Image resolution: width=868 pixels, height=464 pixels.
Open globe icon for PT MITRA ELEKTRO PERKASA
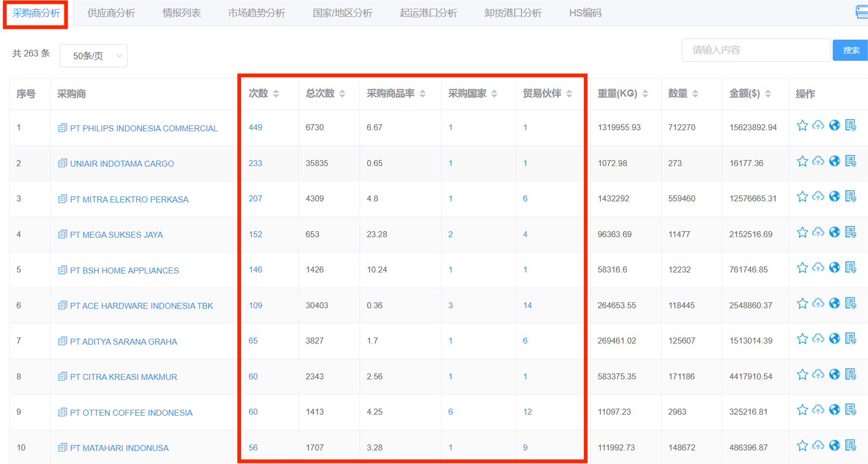pyautogui.click(x=835, y=196)
